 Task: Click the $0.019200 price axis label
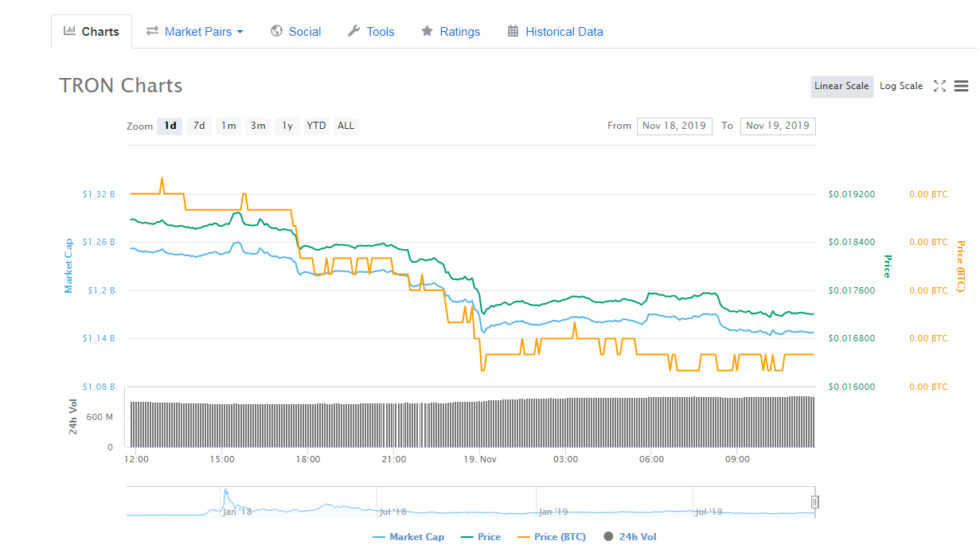pos(852,194)
